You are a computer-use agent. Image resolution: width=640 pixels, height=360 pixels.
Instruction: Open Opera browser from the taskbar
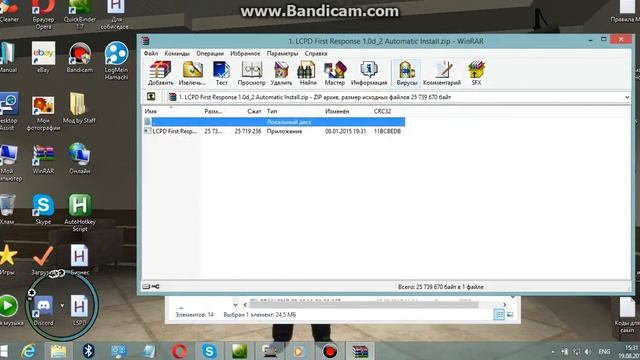point(179,351)
